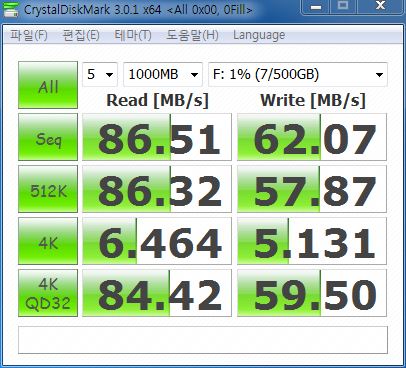
Task: Open the Language menu
Action: (259, 35)
